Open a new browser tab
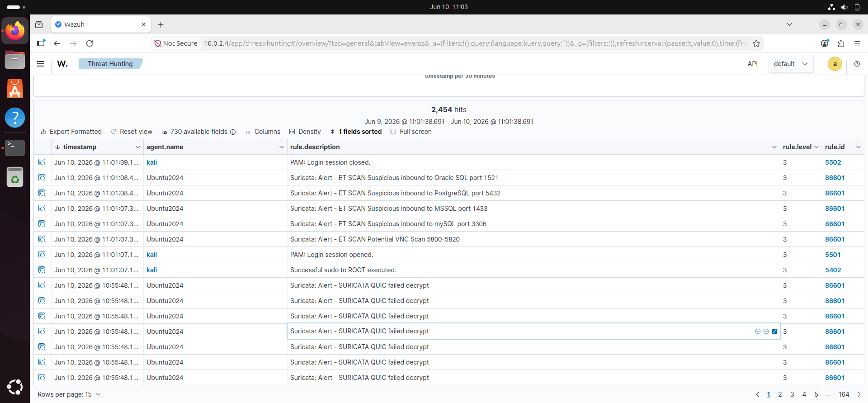Image resolution: width=868 pixels, height=403 pixels. point(160,25)
